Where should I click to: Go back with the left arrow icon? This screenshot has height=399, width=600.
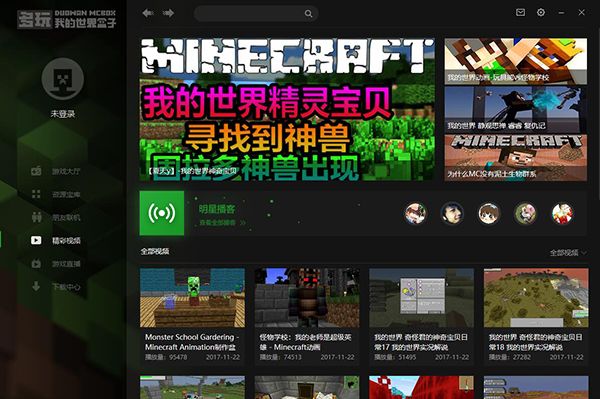click(148, 13)
